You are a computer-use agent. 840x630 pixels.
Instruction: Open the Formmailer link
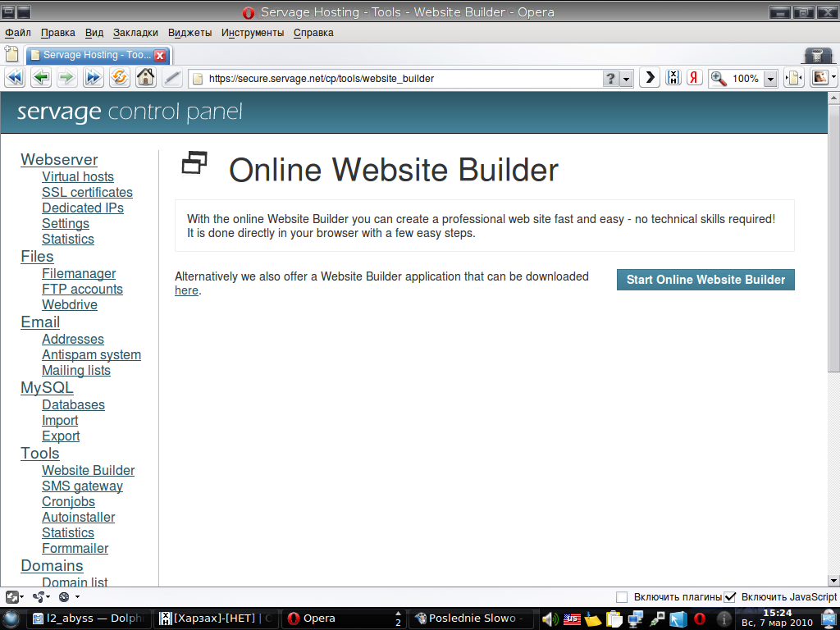click(75, 549)
